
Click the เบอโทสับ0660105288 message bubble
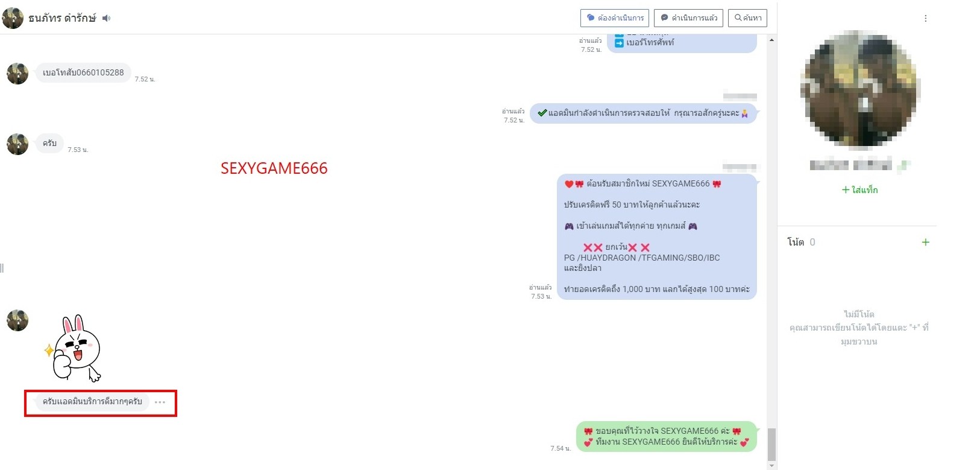(x=83, y=73)
